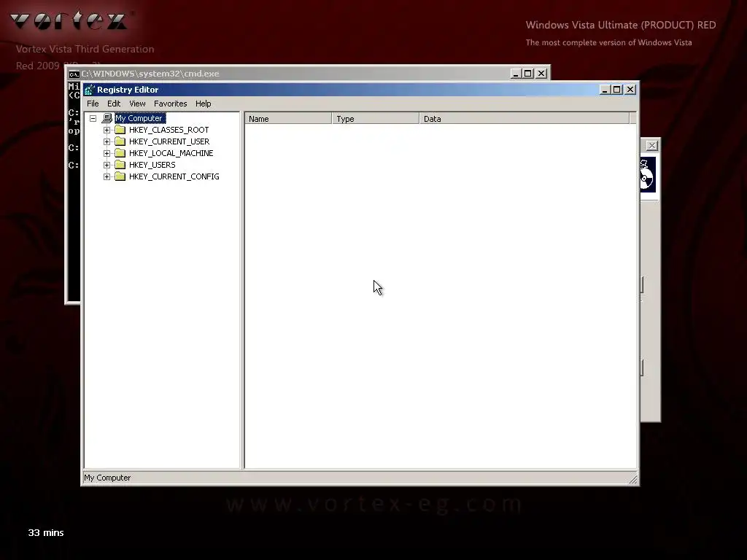Expand the HKEY_USERS key
The height and width of the screenshot is (560, 747).
tap(107, 165)
